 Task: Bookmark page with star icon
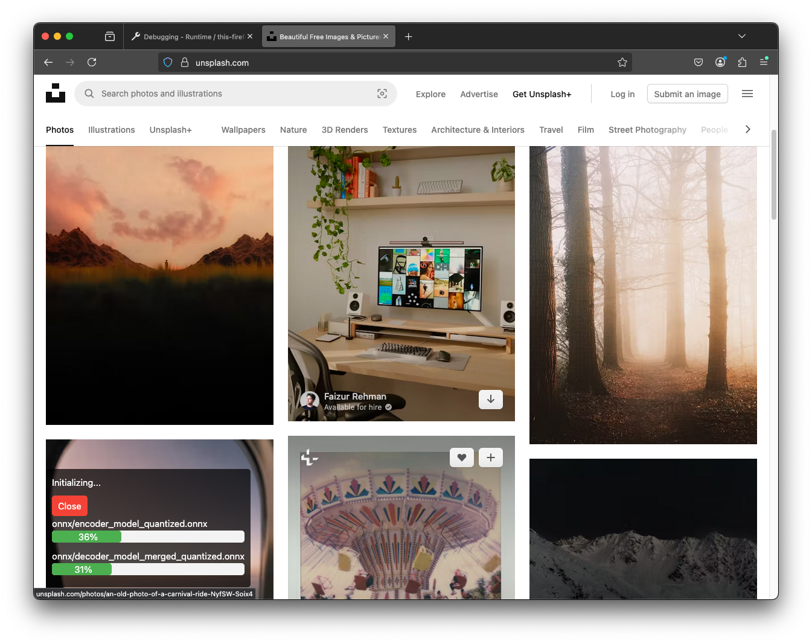click(622, 62)
